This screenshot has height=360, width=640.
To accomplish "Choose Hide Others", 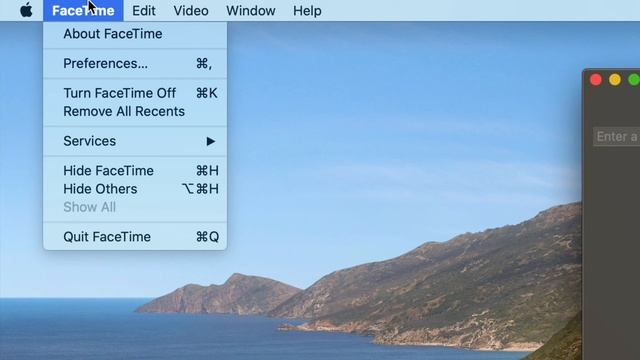I will pyautogui.click(x=135, y=189).
